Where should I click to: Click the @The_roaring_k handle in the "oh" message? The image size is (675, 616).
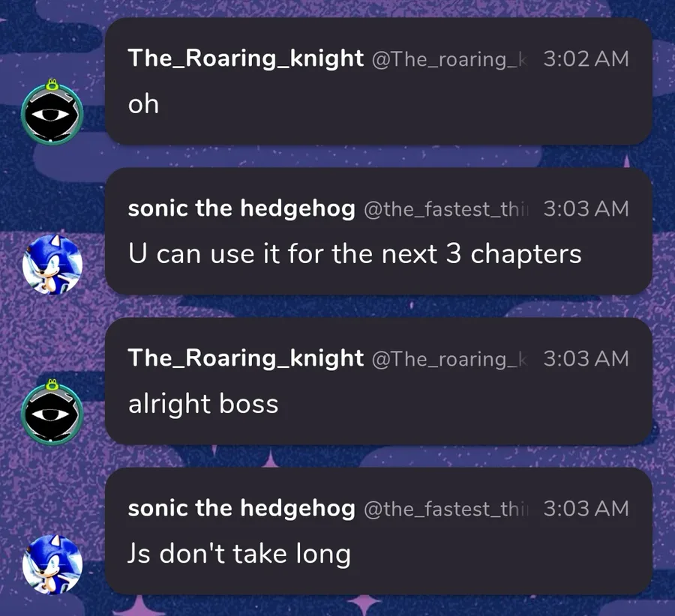coord(449,59)
